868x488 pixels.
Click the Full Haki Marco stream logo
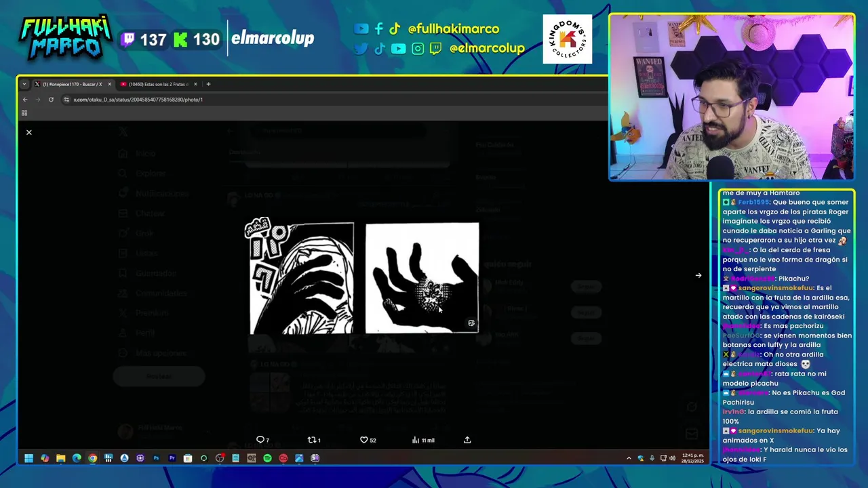pos(65,37)
